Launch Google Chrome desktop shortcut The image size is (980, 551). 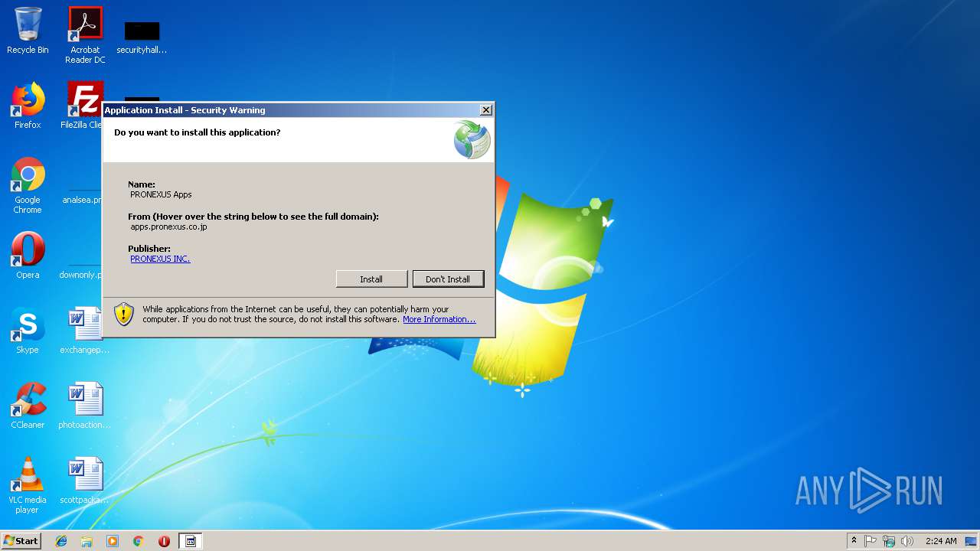28,186
